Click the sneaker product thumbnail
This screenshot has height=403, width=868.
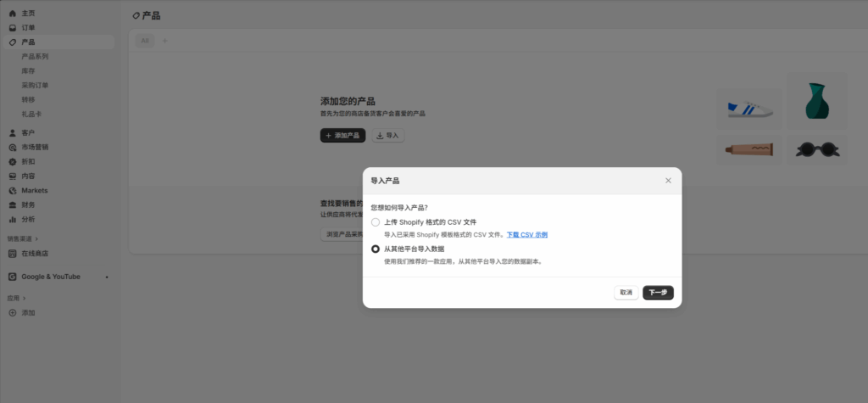click(x=750, y=110)
